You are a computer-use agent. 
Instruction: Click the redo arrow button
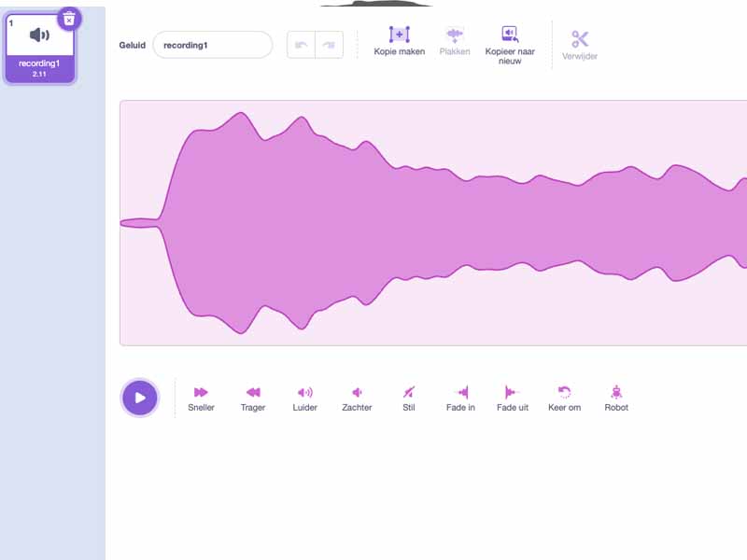pyautogui.click(x=329, y=45)
